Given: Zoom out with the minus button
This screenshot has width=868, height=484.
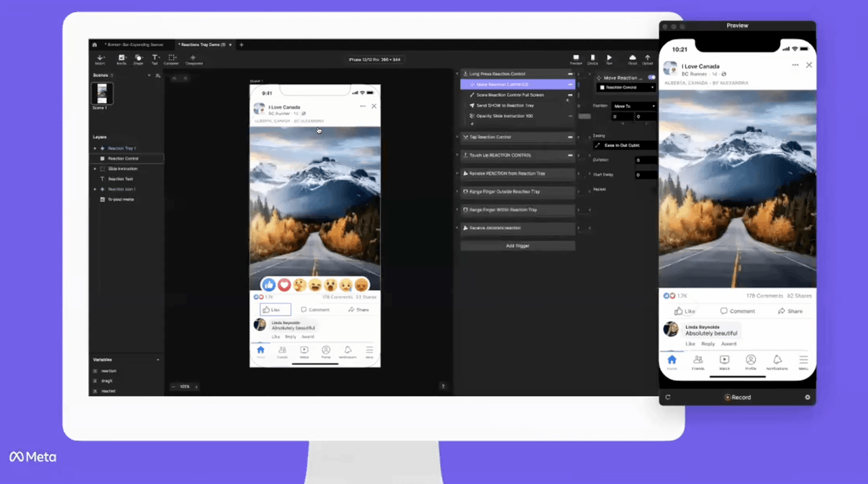Looking at the screenshot, I should [173, 387].
